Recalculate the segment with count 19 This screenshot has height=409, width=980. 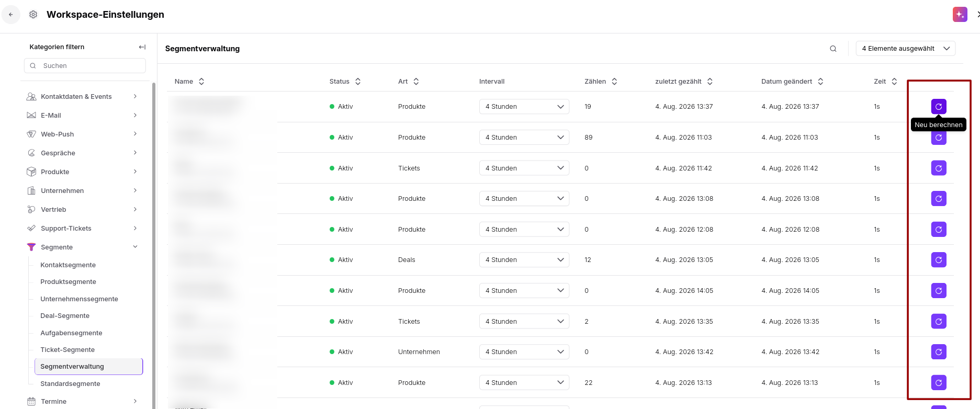tap(939, 107)
